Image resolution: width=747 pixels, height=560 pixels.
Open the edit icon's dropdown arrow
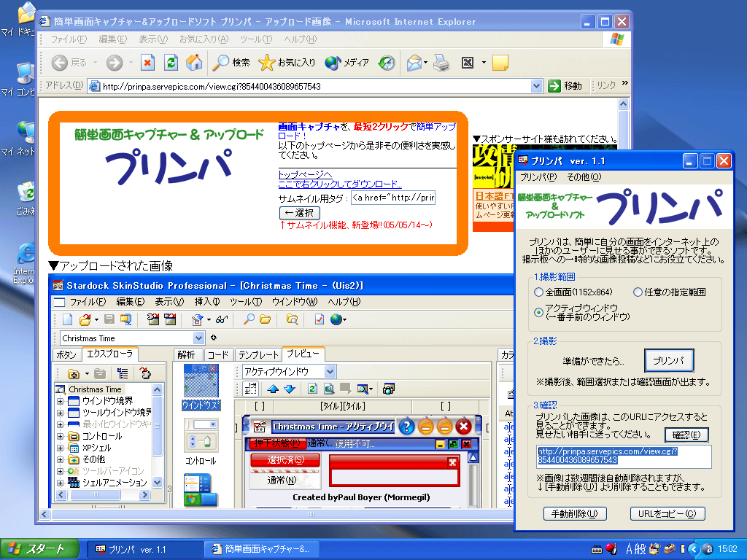pos(484,63)
